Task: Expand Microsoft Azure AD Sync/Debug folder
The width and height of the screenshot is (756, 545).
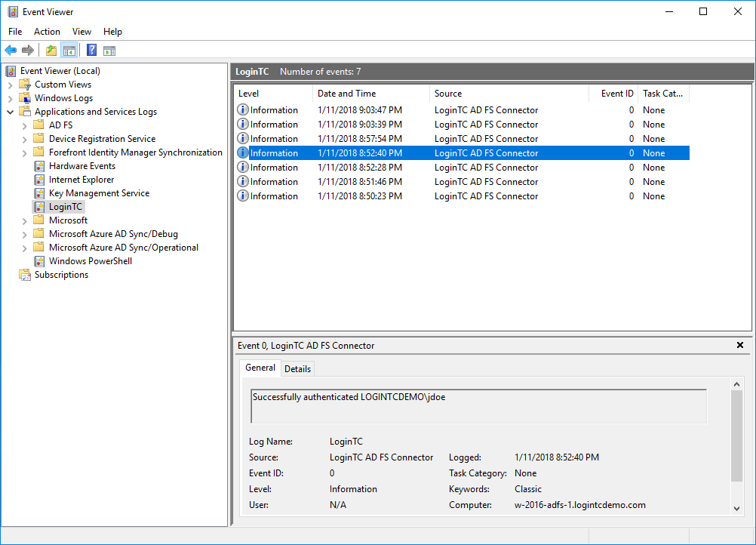Action: pos(25,234)
